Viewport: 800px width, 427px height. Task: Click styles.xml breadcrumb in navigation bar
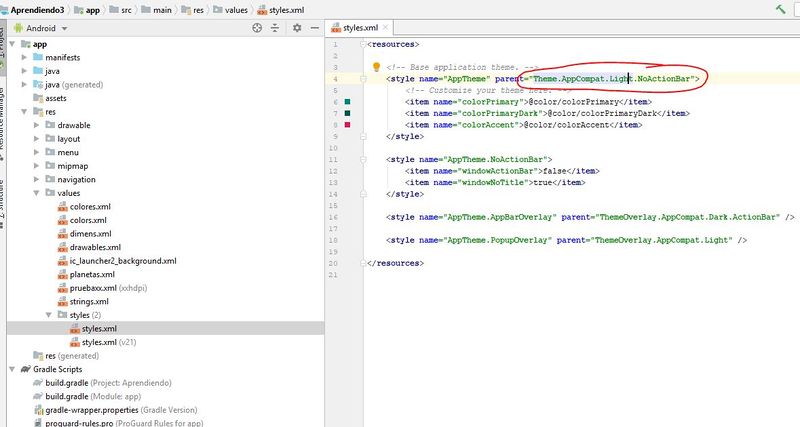pos(281,10)
